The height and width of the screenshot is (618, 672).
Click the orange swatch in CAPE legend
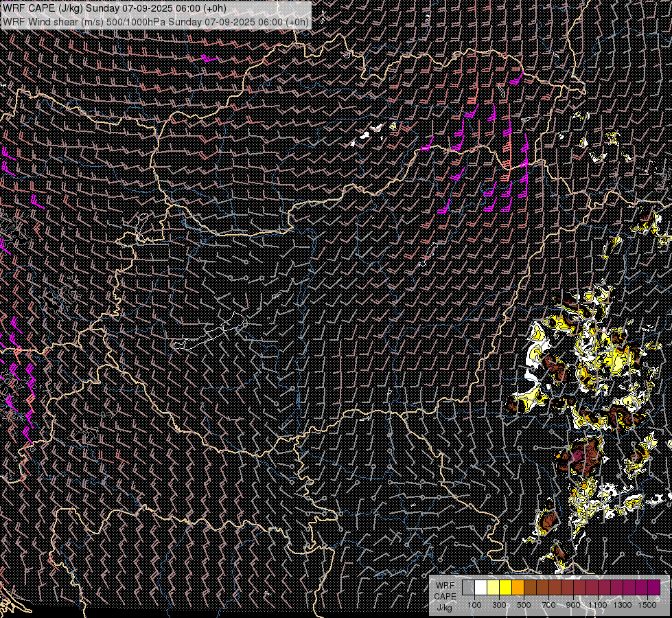coord(518,588)
